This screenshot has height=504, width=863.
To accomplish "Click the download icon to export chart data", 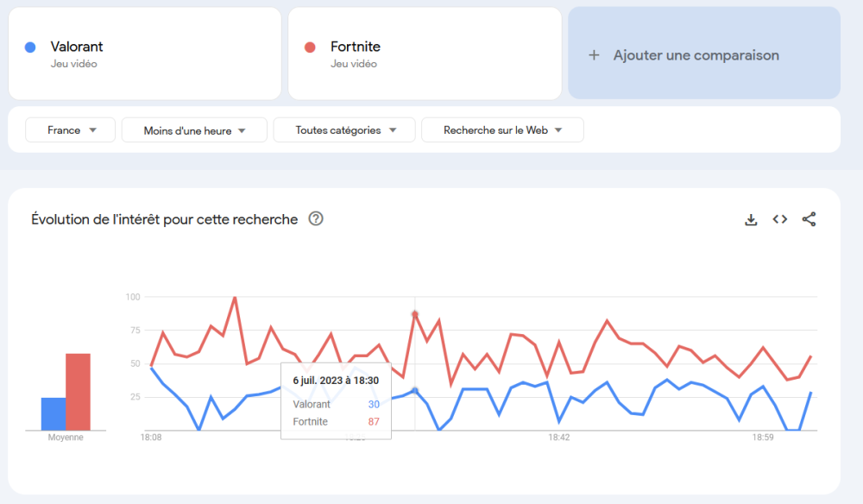I will (x=750, y=219).
